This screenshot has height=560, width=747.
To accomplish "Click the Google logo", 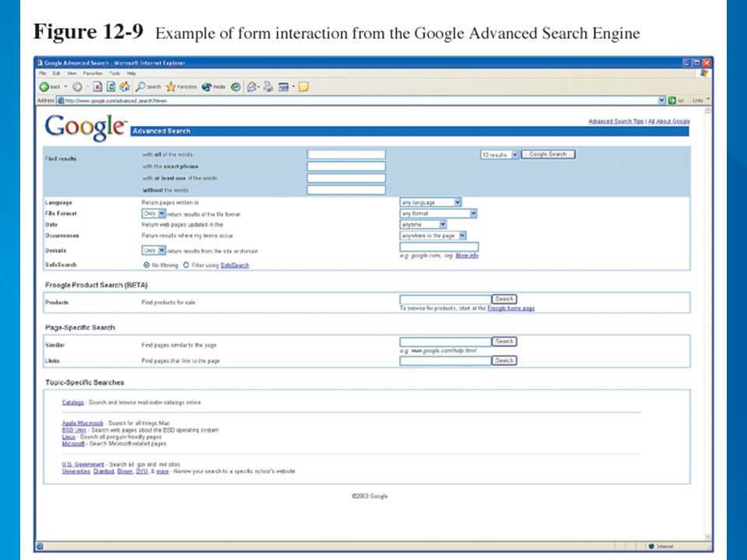I will 86,127.
